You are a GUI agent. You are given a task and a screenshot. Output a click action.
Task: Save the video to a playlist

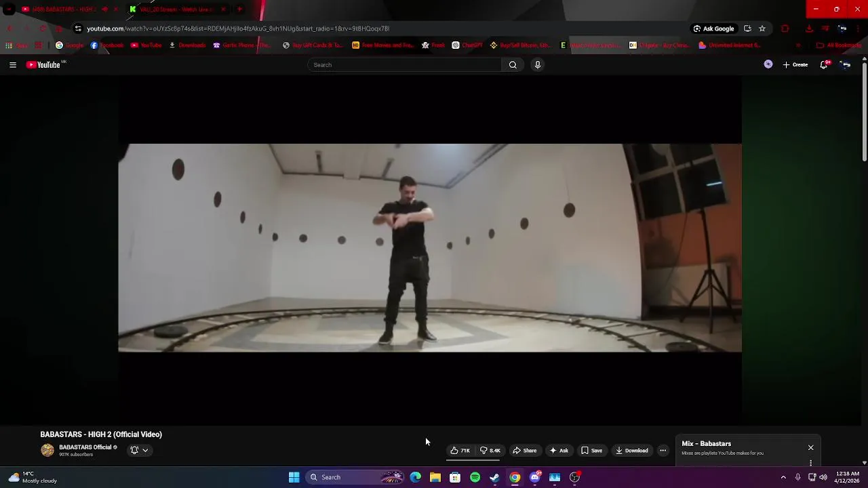point(591,451)
